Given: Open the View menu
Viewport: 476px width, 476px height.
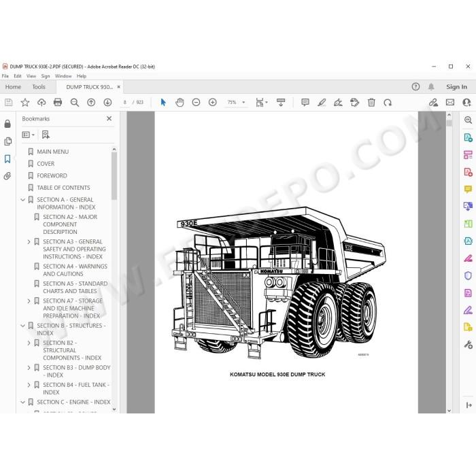Looking at the screenshot, I should [x=31, y=76].
